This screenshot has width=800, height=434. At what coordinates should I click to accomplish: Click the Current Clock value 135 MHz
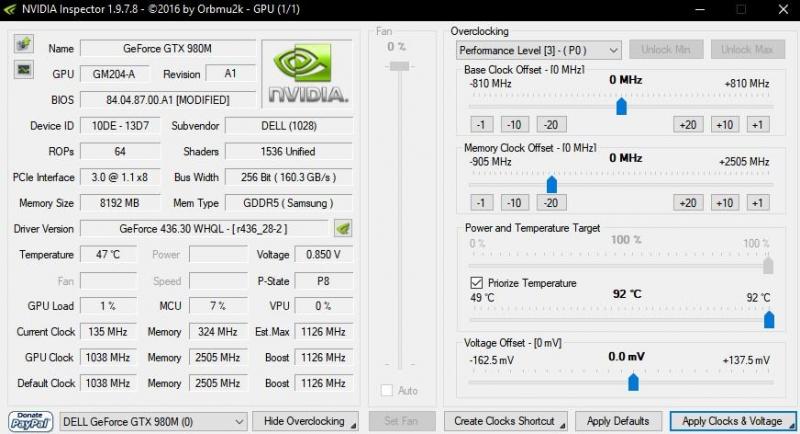click(x=108, y=331)
